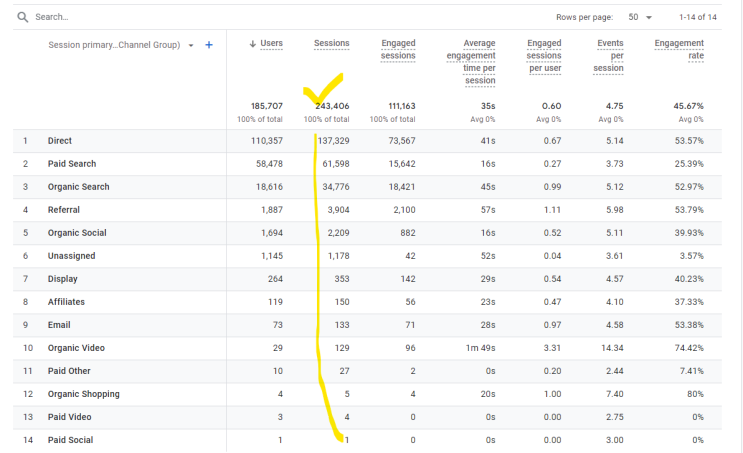
Task: Select the Paid Social row label
Action: click(71, 440)
